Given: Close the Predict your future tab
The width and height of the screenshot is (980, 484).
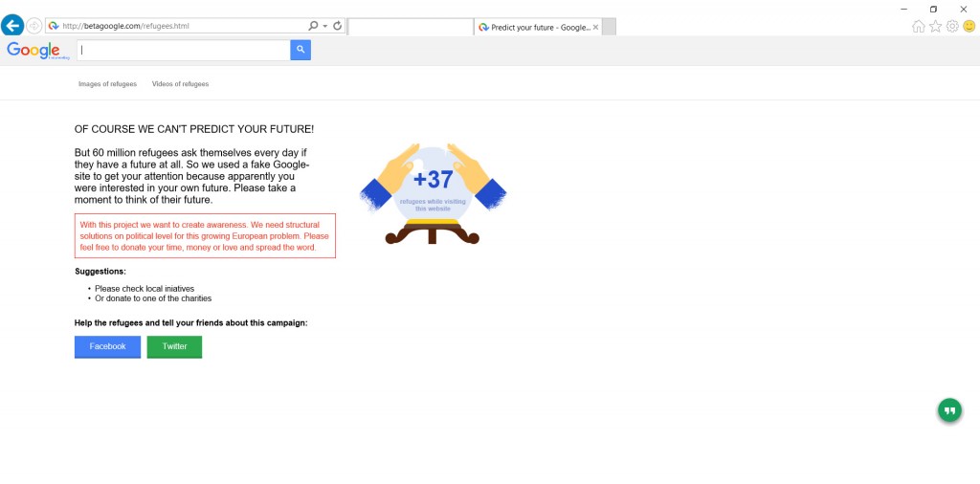Looking at the screenshot, I should click(x=595, y=28).
